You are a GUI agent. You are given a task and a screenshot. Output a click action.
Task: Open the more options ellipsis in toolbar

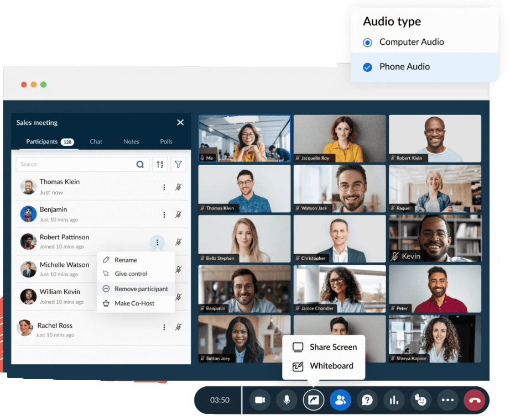tap(447, 400)
